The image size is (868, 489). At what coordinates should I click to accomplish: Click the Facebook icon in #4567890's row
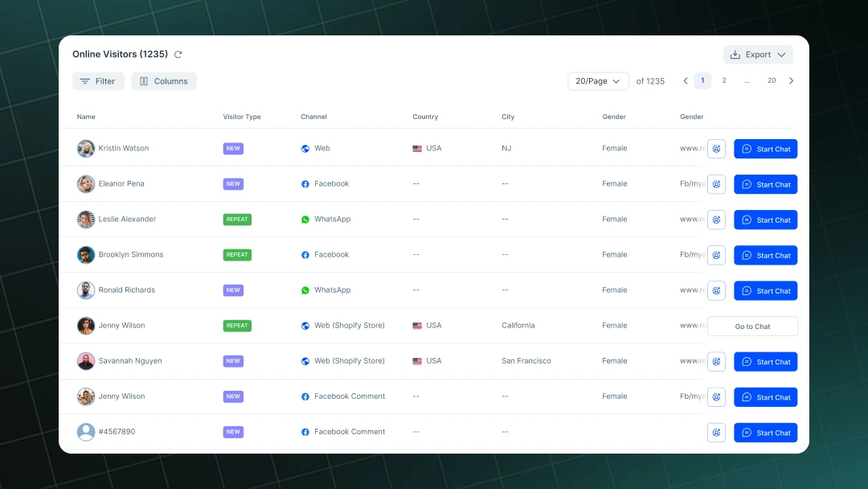pyautogui.click(x=305, y=432)
